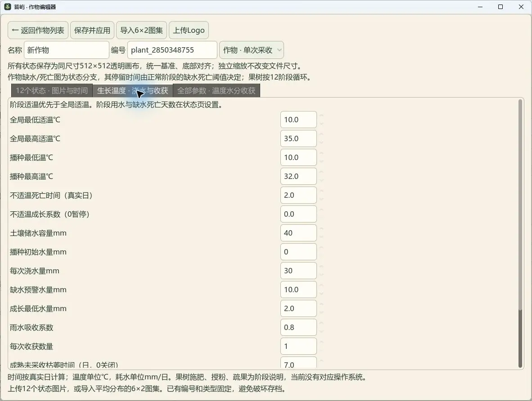The width and height of the screenshot is (532, 401).
Task: Click the 缺水预警水量mm value field
Action: 298,290
